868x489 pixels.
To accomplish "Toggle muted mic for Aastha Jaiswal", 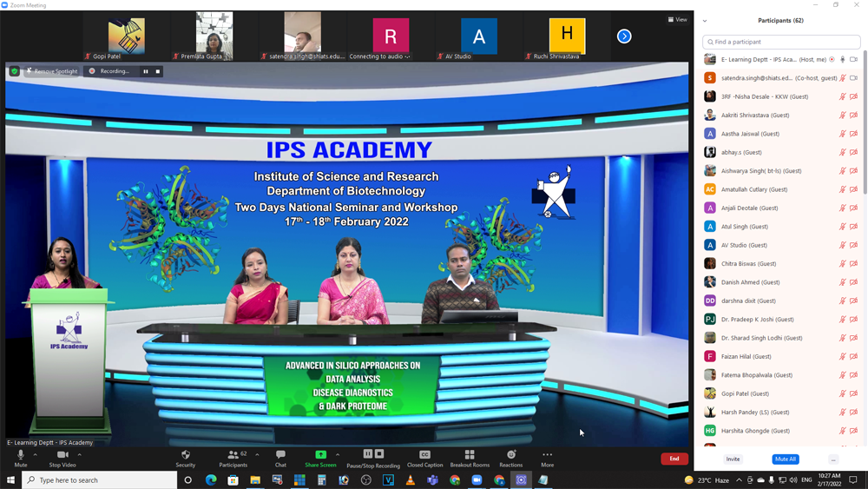I will pyautogui.click(x=843, y=134).
